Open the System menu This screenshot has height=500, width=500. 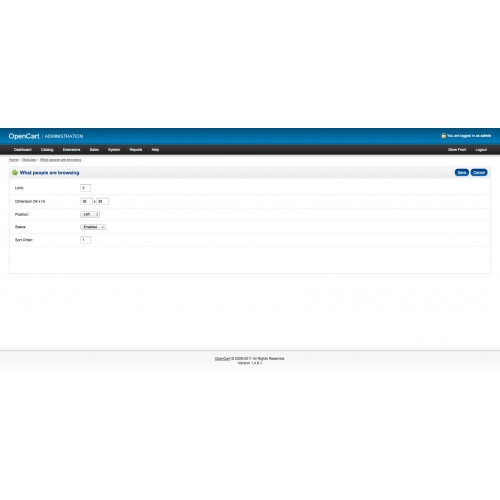point(114,150)
